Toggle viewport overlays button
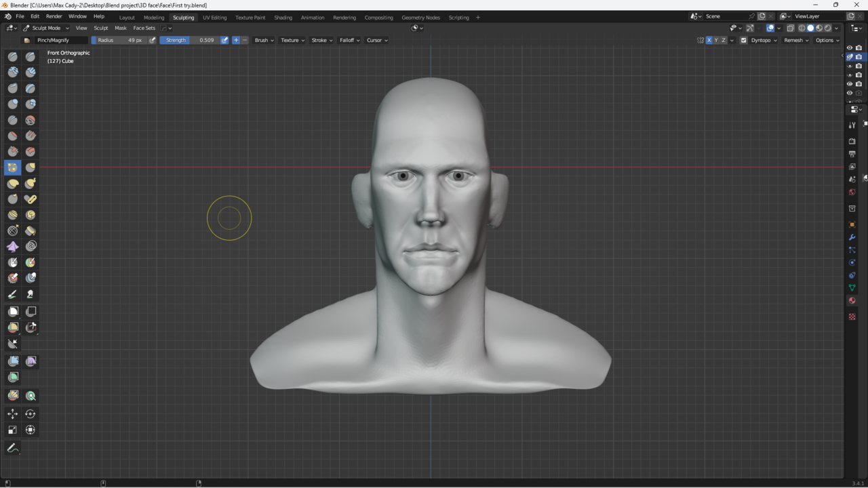This screenshot has width=868, height=488. 770,28
